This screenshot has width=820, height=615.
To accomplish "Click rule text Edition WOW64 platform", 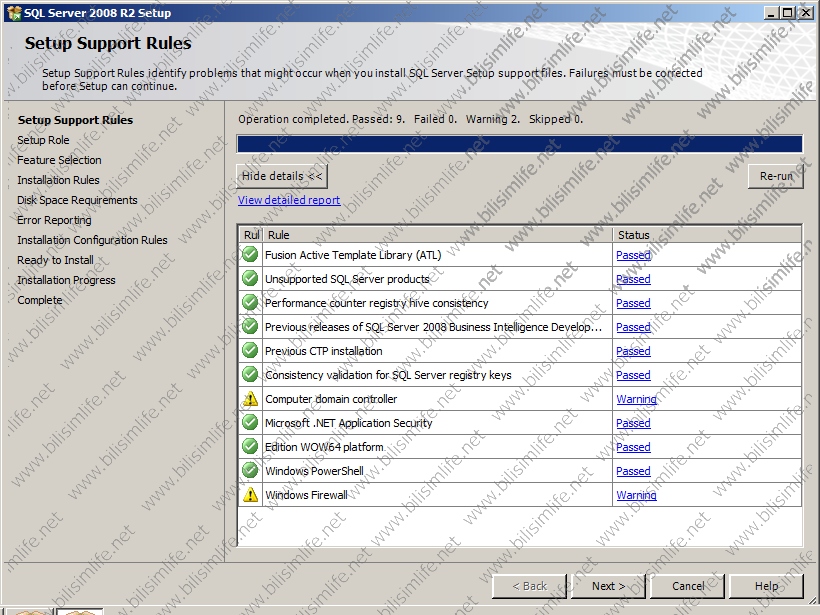I will 324,447.
